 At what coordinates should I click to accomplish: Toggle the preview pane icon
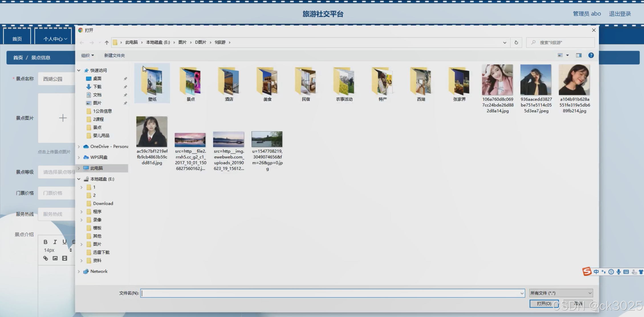pyautogui.click(x=579, y=55)
